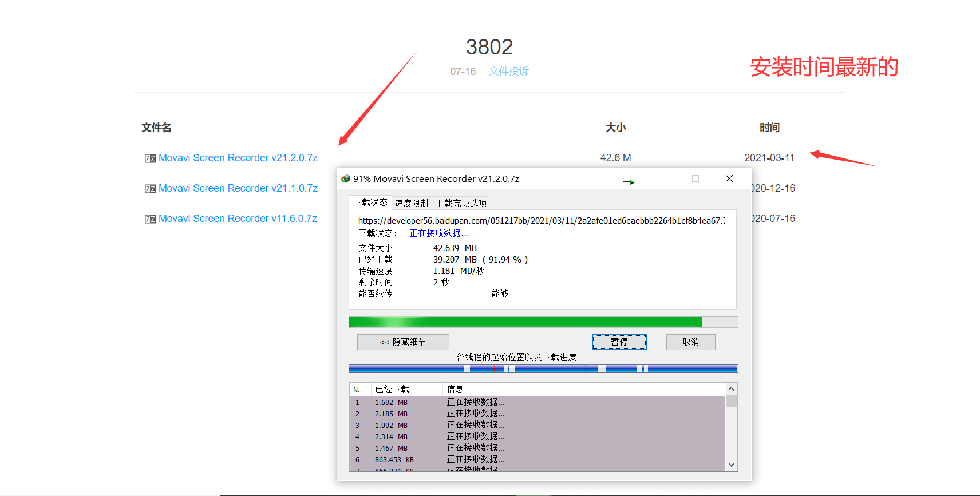Image resolution: width=980 pixels, height=496 pixels.
Task: Click the 42.6 M size cell
Action: point(616,158)
